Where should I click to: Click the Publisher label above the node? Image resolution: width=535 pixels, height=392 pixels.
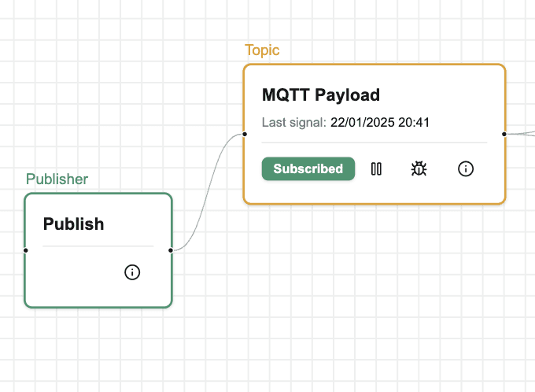coord(57,179)
